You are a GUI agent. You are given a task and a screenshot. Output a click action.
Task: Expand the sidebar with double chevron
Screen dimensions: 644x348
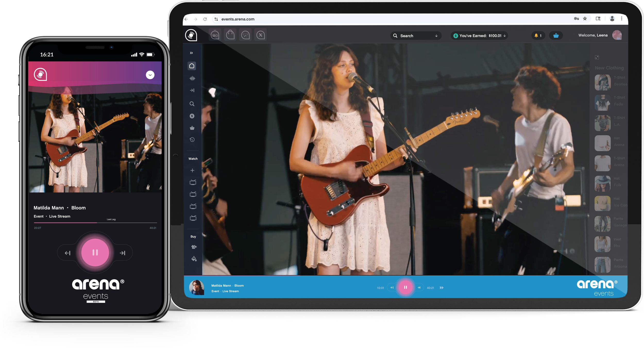pos(191,53)
